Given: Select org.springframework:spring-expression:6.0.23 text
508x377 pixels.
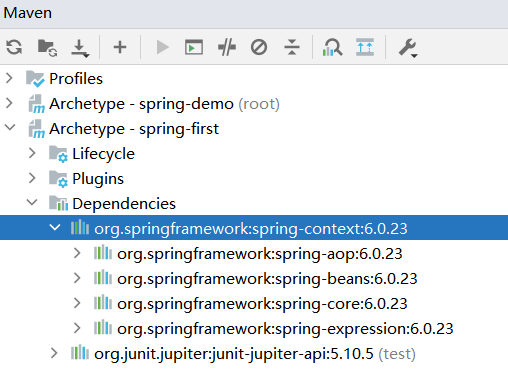Looking at the screenshot, I should [285, 329].
